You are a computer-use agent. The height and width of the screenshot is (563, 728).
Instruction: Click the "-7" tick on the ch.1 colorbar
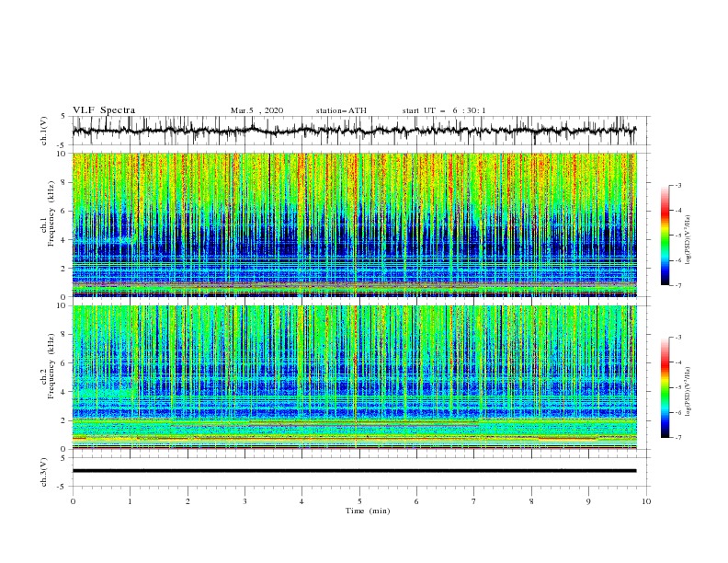[x=678, y=285]
